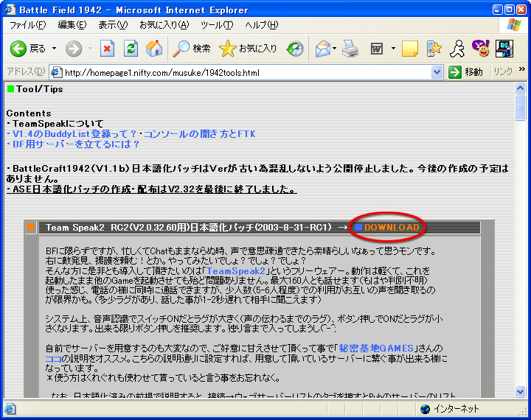Click the orange DOWNLOAD link
Viewport: 531px width, 420px height.
[392, 228]
